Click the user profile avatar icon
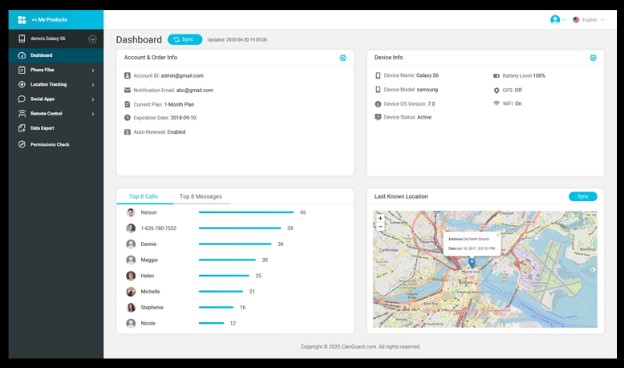Screen dimensions: 624x368 [x=555, y=19]
